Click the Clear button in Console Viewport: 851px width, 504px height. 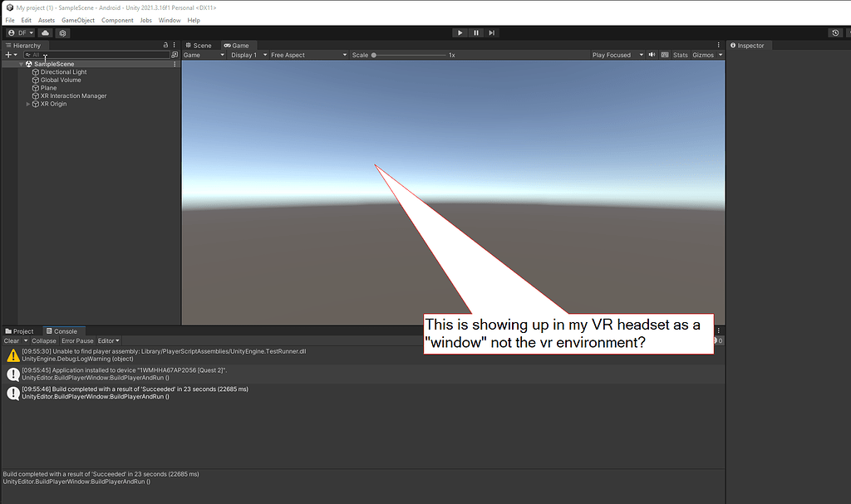click(x=12, y=340)
